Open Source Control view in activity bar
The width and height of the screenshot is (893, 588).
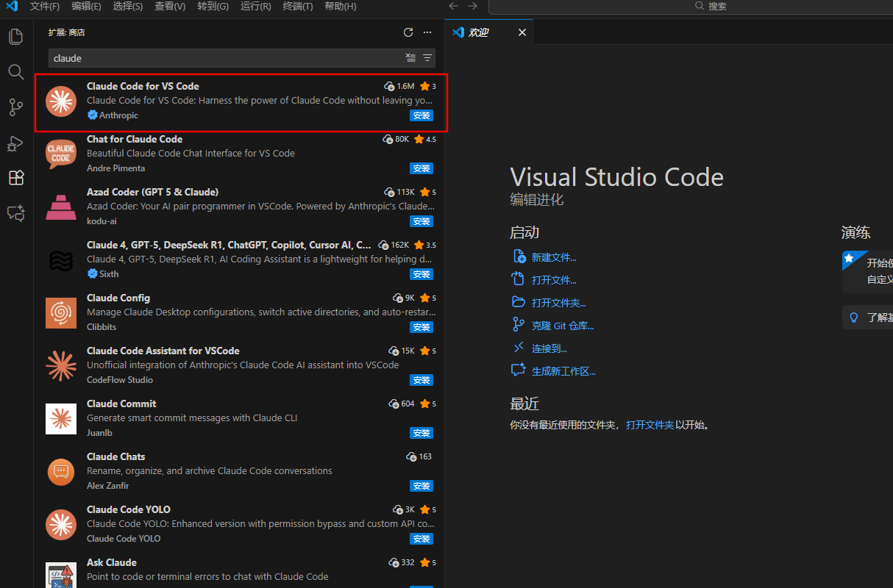click(16, 107)
